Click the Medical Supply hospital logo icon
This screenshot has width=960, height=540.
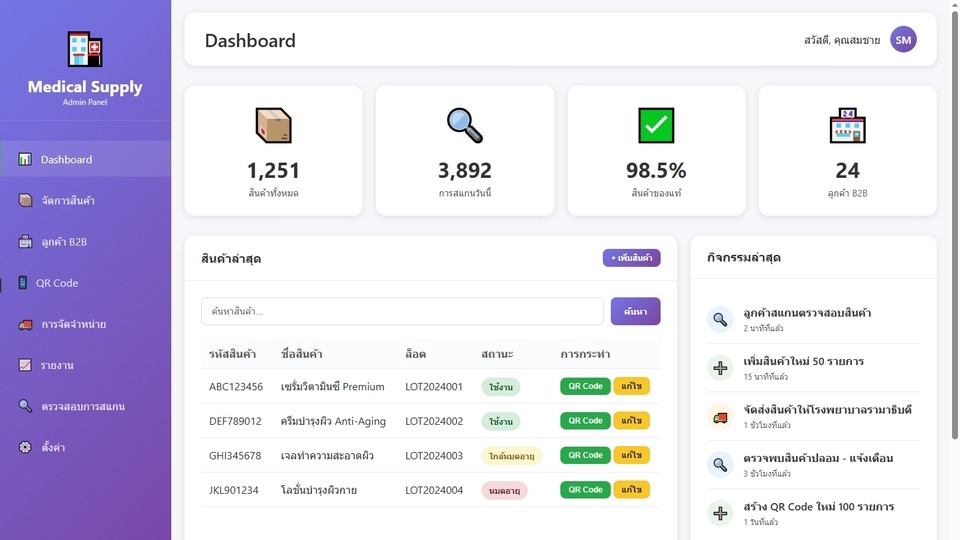tap(84, 49)
